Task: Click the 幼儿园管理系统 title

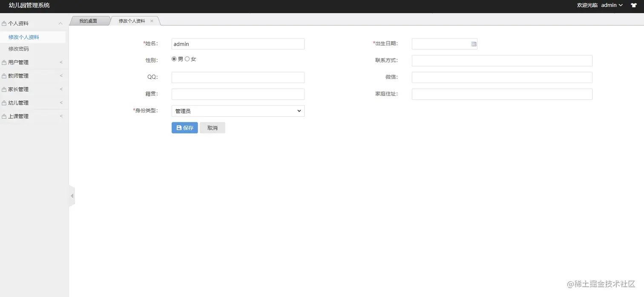Action: (x=29, y=5)
